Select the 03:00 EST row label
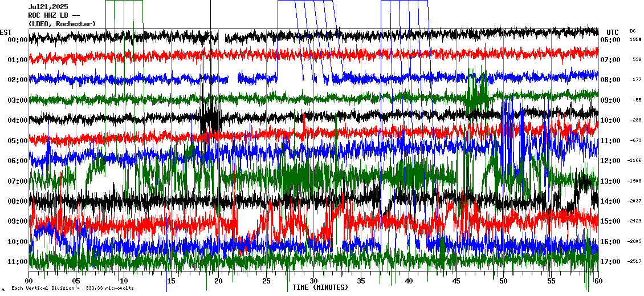Image resolution: width=644 pixels, height=296 pixels. tap(18, 100)
